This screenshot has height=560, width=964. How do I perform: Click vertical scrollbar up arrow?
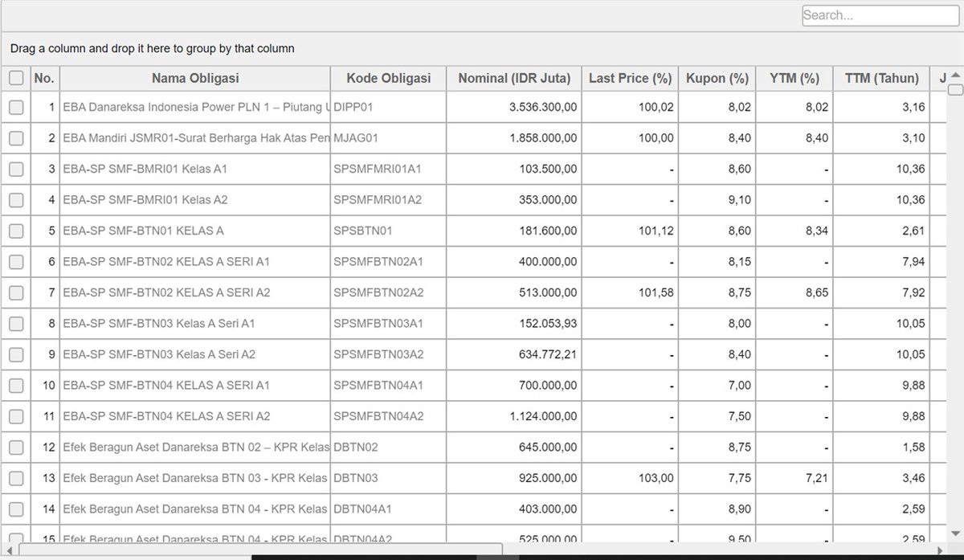[x=956, y=75]
